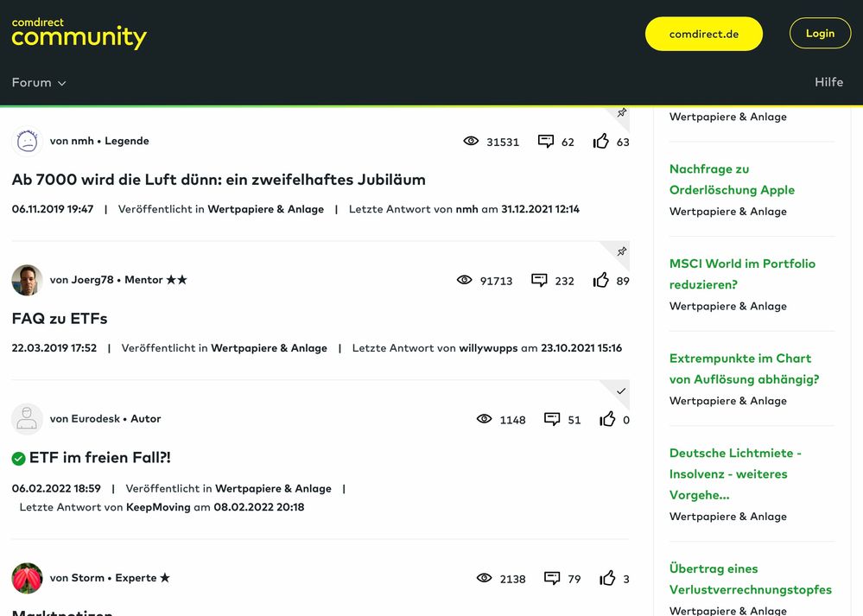863x616 pixels.
Task: Click the solved checkmark corner on Eurodesk post
Action: tap(621, 391)
